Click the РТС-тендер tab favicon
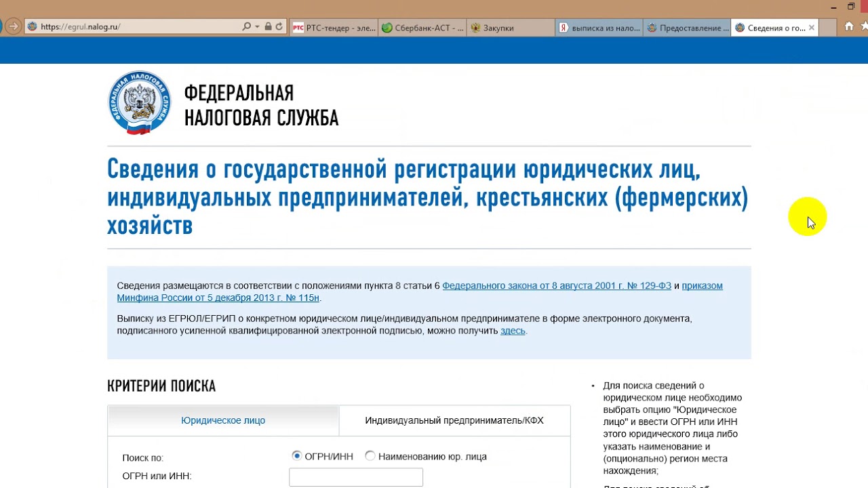 pos(298,28)
